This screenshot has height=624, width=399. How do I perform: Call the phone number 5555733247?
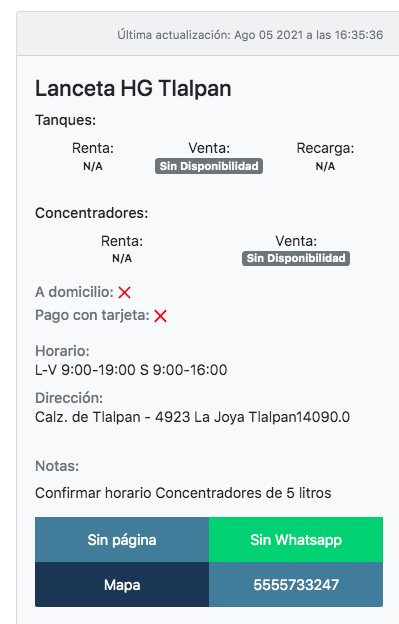click(296, 585)
